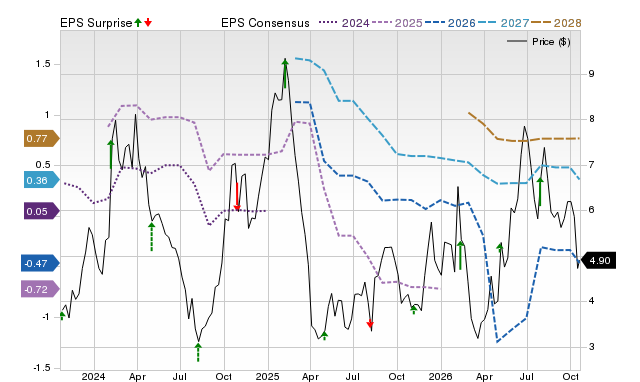The width and height of the screenshot is (640, 382).
Task: Select the 2027 consensus legend entry
Action: 503,23
